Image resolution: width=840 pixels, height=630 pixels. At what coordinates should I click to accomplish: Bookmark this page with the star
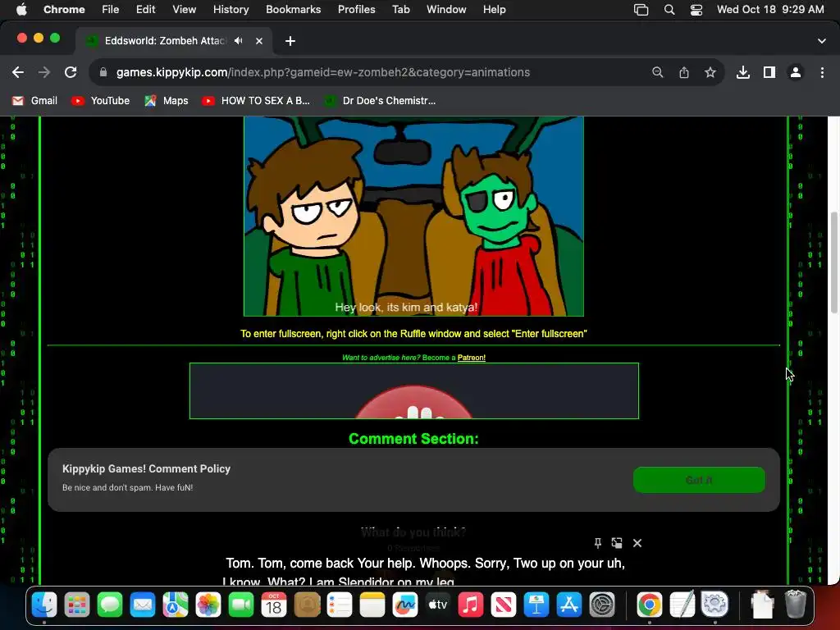point(710,72)
